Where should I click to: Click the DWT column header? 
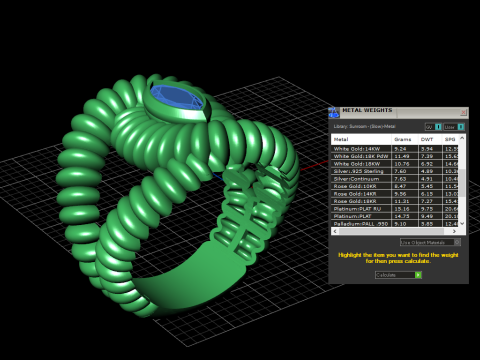(430, 139)
